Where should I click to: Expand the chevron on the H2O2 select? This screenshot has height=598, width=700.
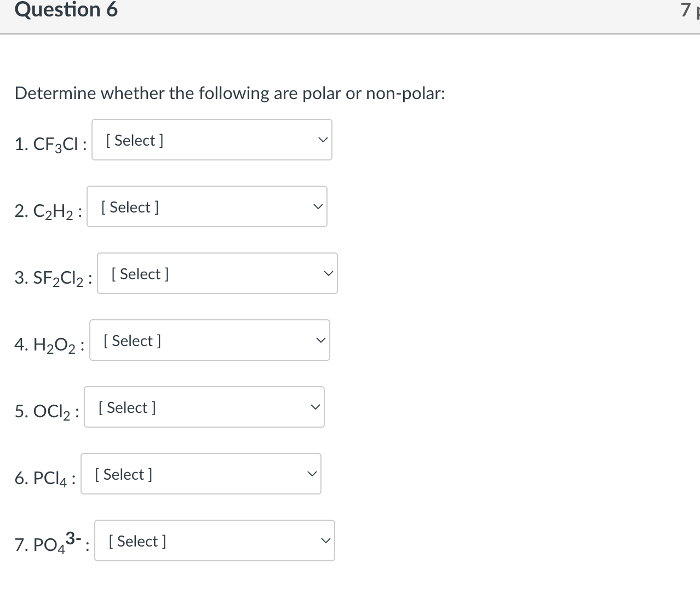coord(320,340)
